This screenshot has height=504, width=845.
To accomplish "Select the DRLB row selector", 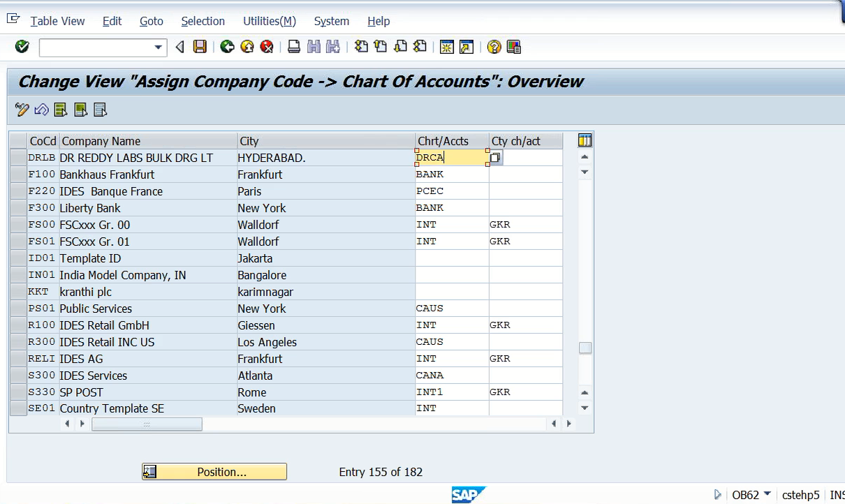I will tap(18, 158).
